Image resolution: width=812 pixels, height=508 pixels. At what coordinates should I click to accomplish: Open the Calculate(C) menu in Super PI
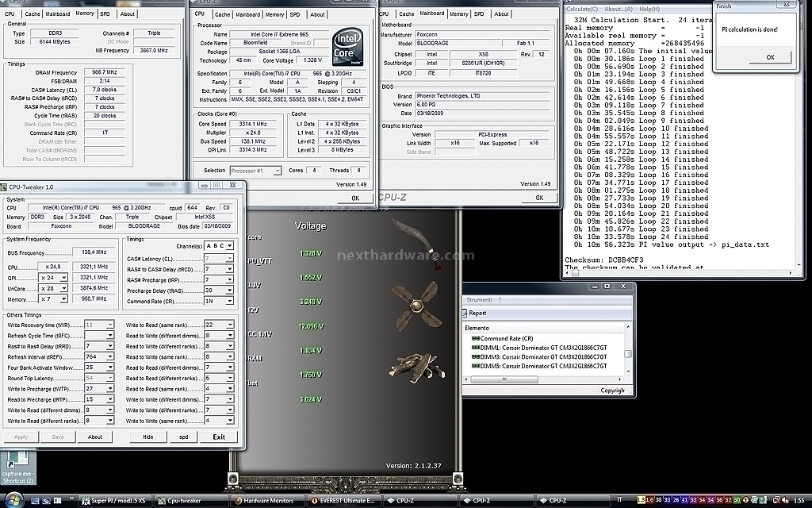(582, 9)
